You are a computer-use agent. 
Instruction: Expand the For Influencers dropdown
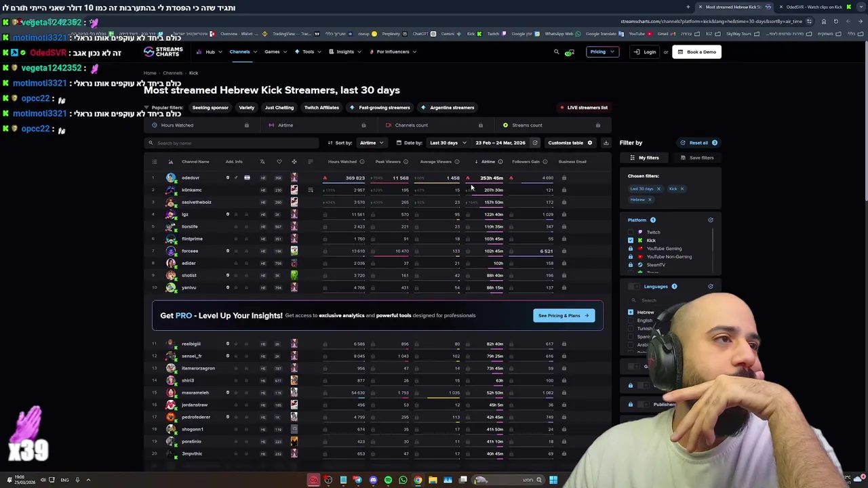tap(393, 52)
